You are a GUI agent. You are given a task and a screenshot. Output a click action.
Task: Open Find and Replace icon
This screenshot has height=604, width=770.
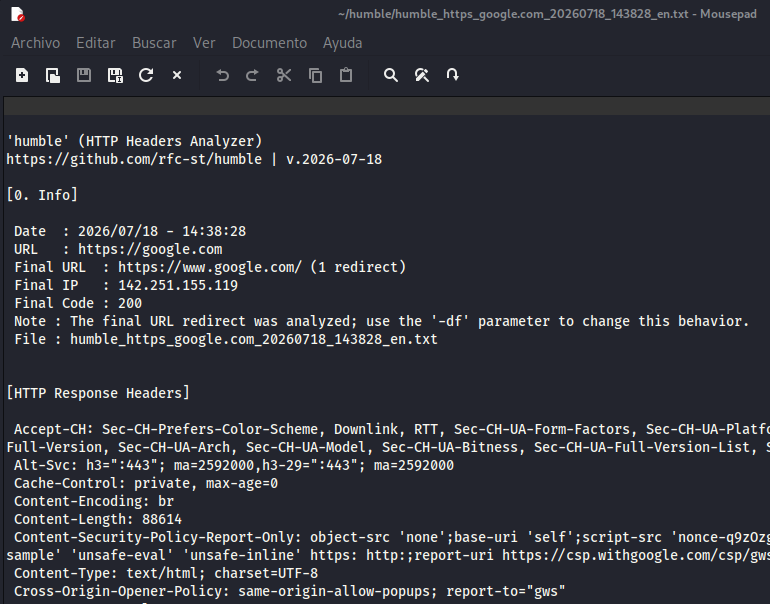422,75
